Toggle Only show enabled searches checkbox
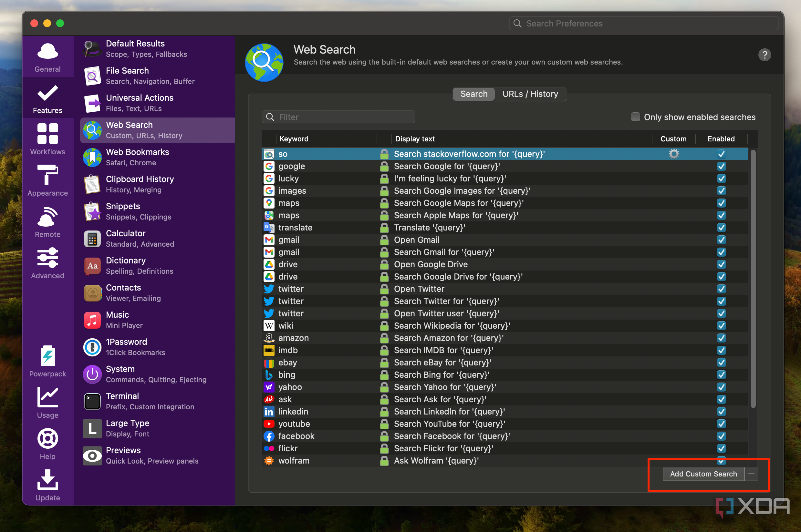 point(635,117)
